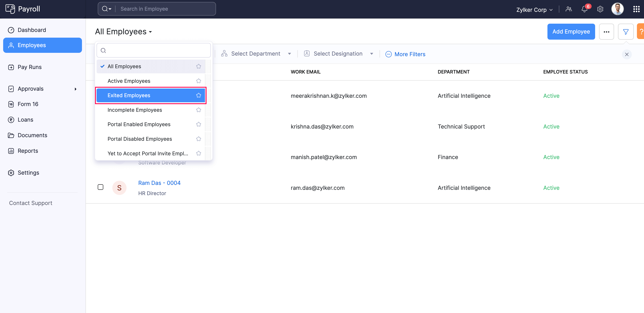Open the Zylker Corp organization switcher
This screenshot has width=644, height=313.
pos(534,10)
